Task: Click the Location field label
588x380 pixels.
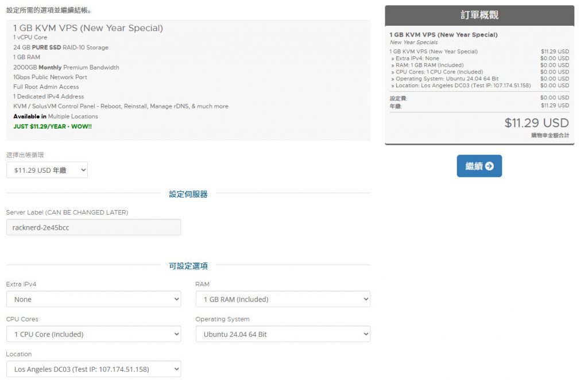Action: point(19,354)
